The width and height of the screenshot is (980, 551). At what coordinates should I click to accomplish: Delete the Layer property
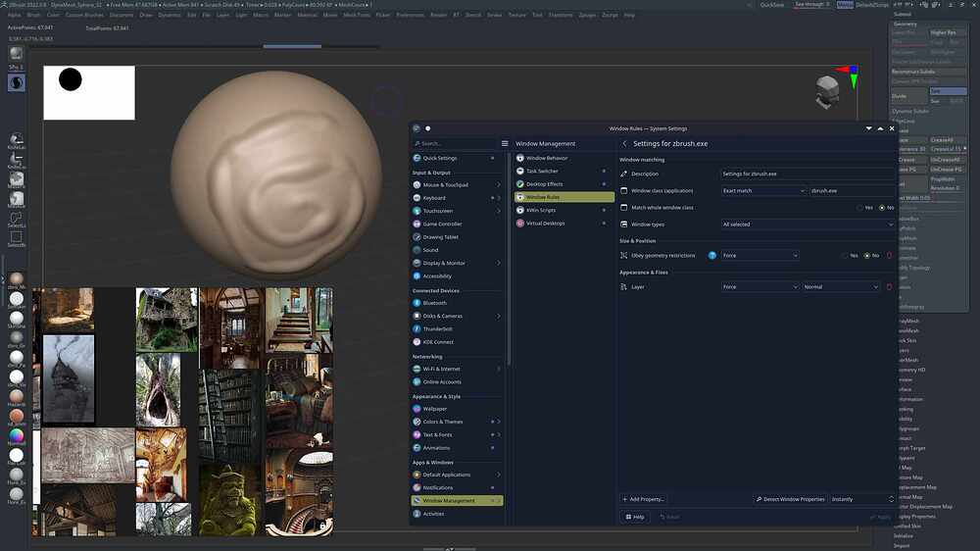point(890,287)
